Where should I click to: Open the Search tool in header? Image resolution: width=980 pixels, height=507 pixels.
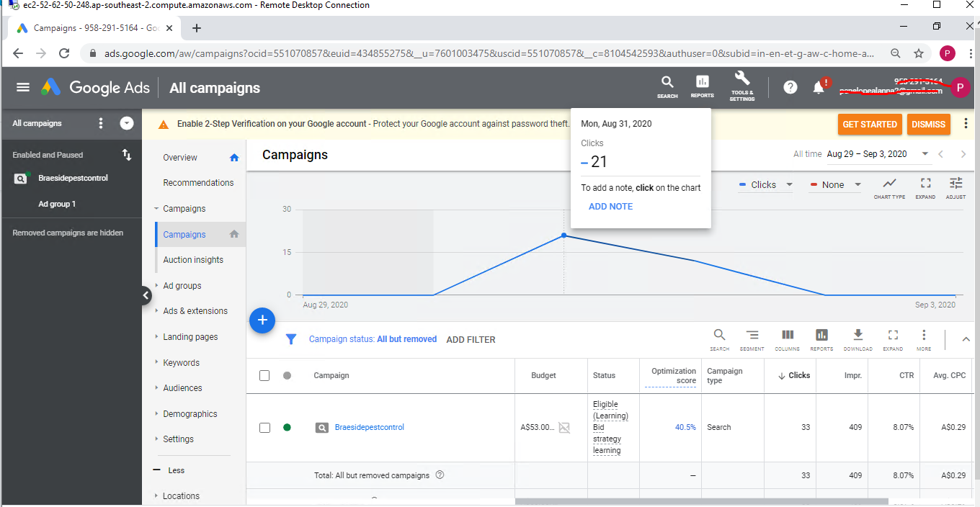point(667,86)
